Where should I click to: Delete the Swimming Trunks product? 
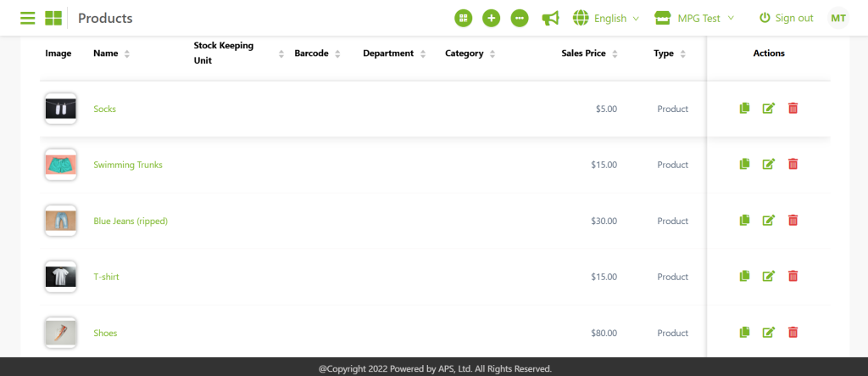pyautogui.click(x=793, y=164)
